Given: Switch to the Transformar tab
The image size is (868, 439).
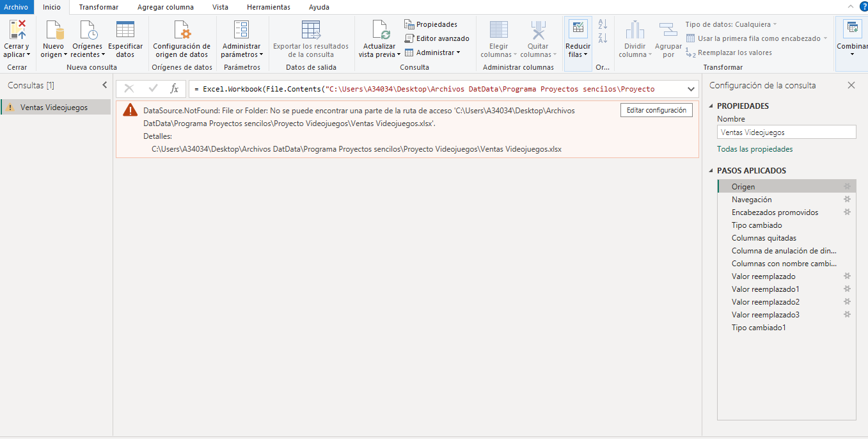Looking at the screenshot, I should [x=99, y=7].
